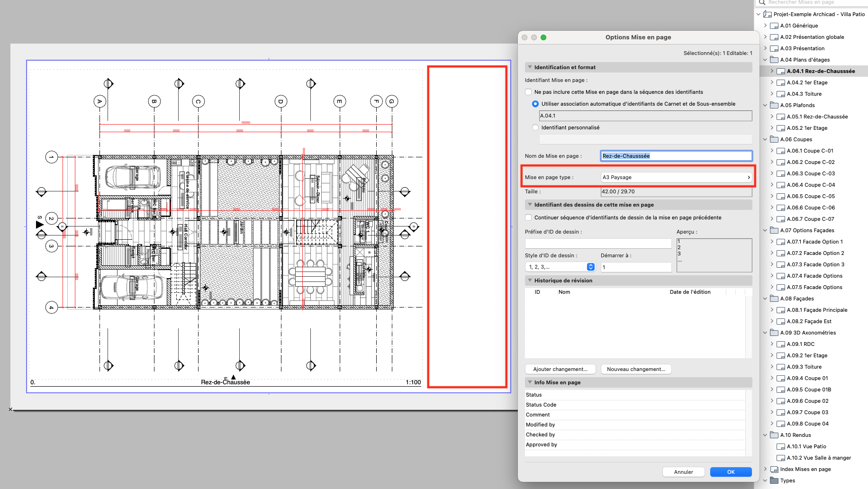
Task: Click the layout icon beside A.01 Générique
Action: point(774,26)
